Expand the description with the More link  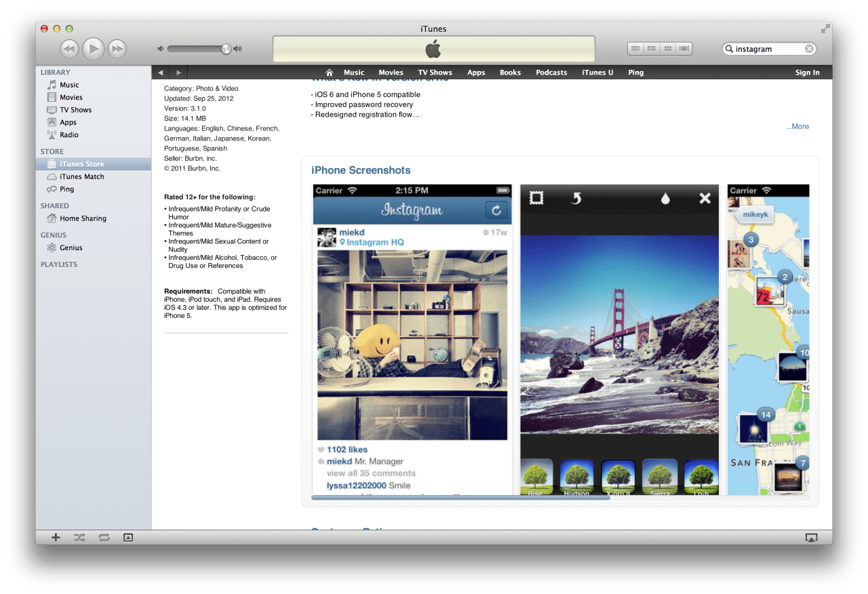[797, 126]
